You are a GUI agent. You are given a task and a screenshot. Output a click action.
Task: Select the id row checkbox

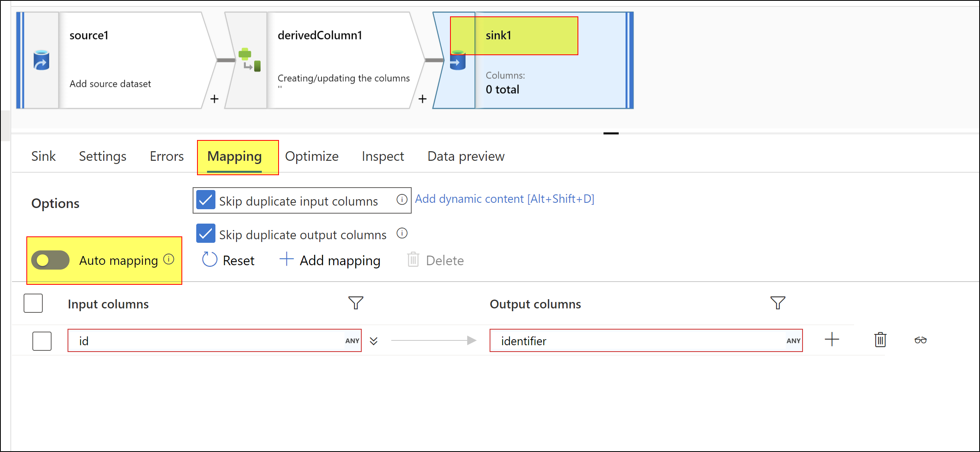click(x=42, y=341)
